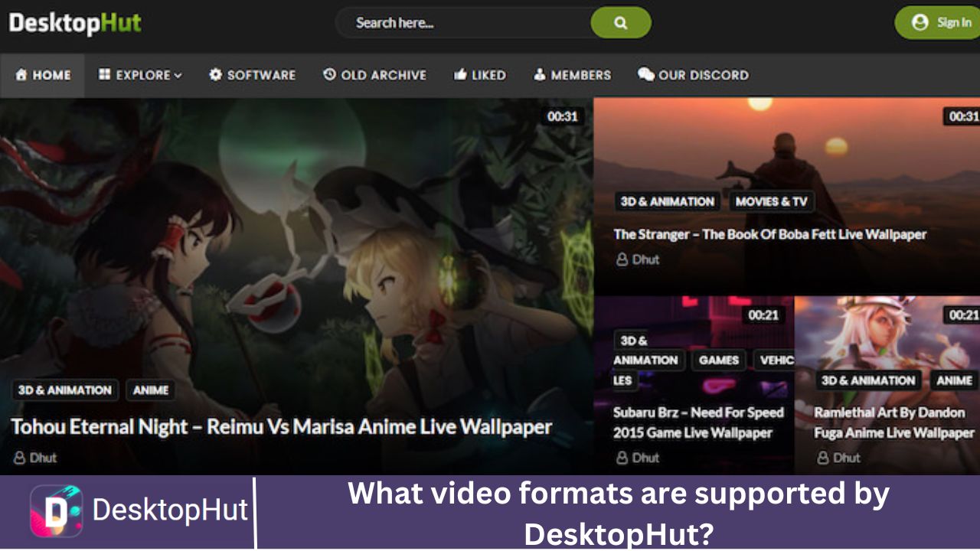This screenshot has height=551, width=980.
Task: Open the Members menu item
Action: (572, 75)
